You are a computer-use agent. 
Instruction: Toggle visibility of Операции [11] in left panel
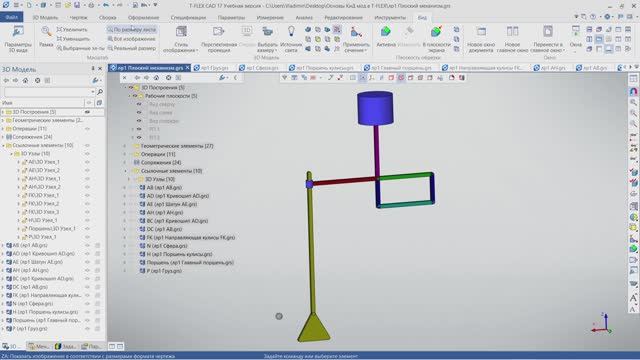(87, 129)
